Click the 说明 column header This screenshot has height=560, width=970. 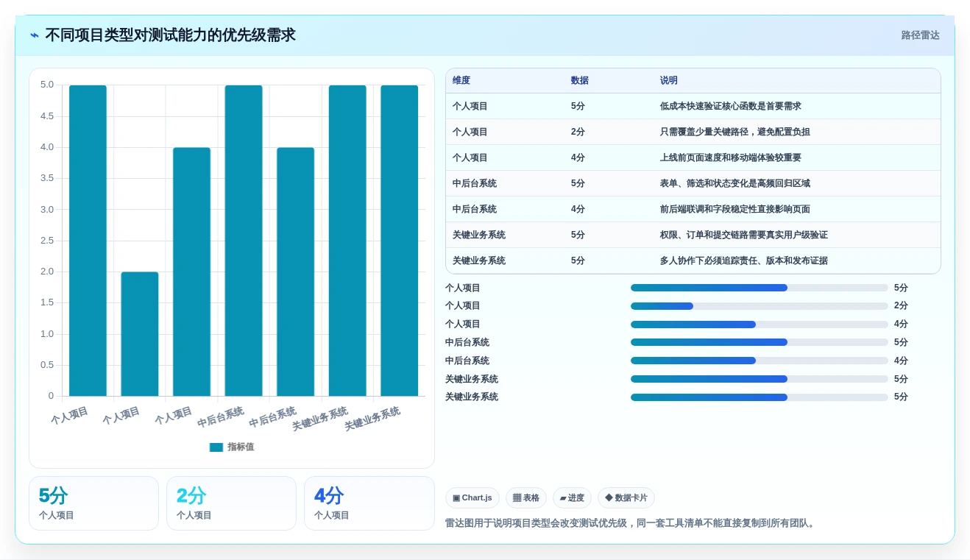click(669, 80)
